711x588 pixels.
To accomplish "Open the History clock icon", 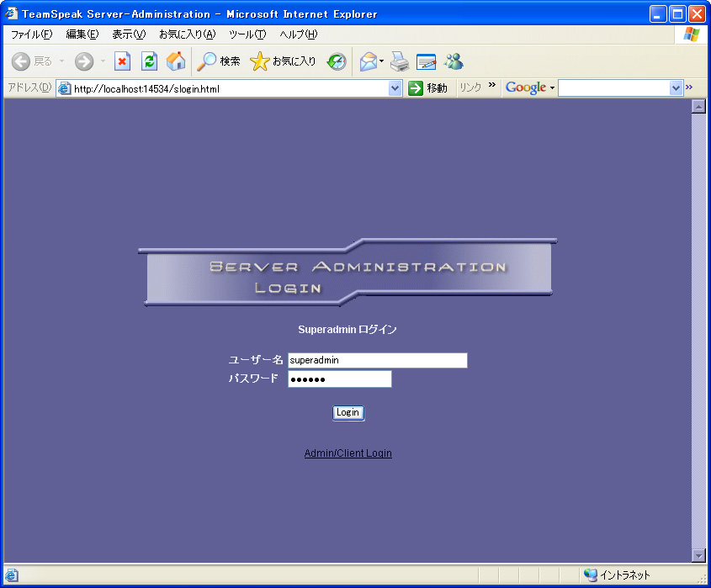I will coord(337,61).
